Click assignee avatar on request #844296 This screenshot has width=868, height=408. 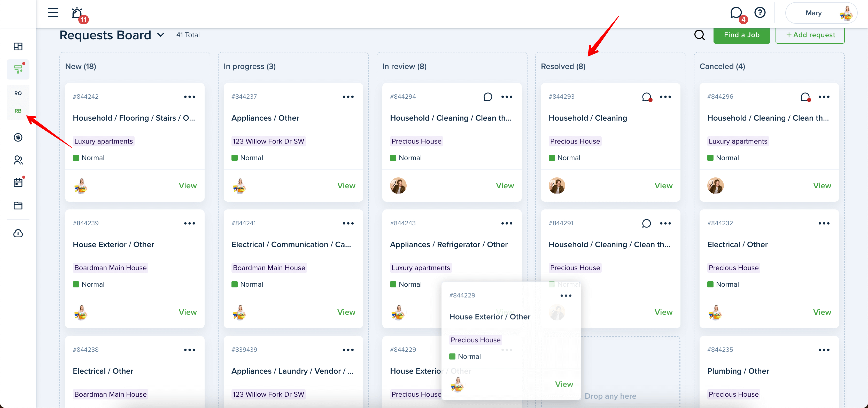click(x=715, y=186)
